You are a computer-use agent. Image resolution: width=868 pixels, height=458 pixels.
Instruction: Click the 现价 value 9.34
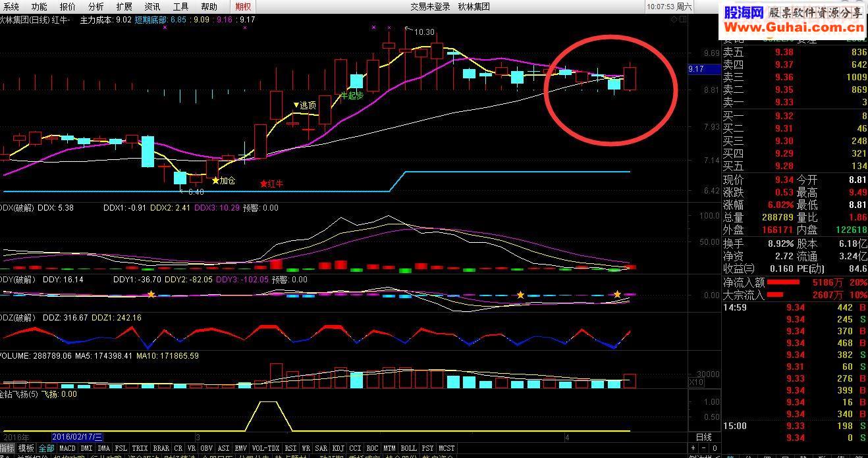tap(784, 180)
